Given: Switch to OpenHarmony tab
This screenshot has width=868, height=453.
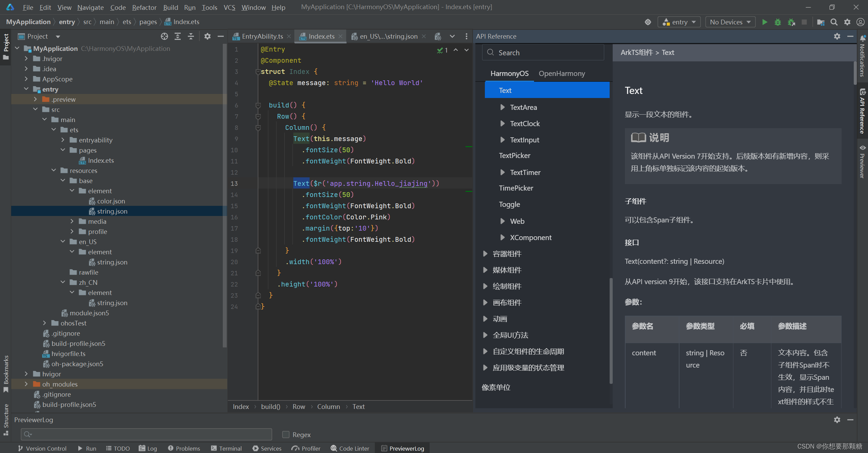Looking at the screenshot, I should tap(562, 73).
